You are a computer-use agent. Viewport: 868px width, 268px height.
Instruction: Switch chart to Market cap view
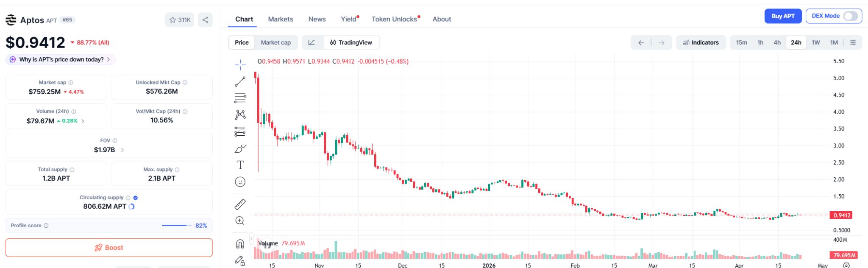pyautogui.click(x=275, y=42)
